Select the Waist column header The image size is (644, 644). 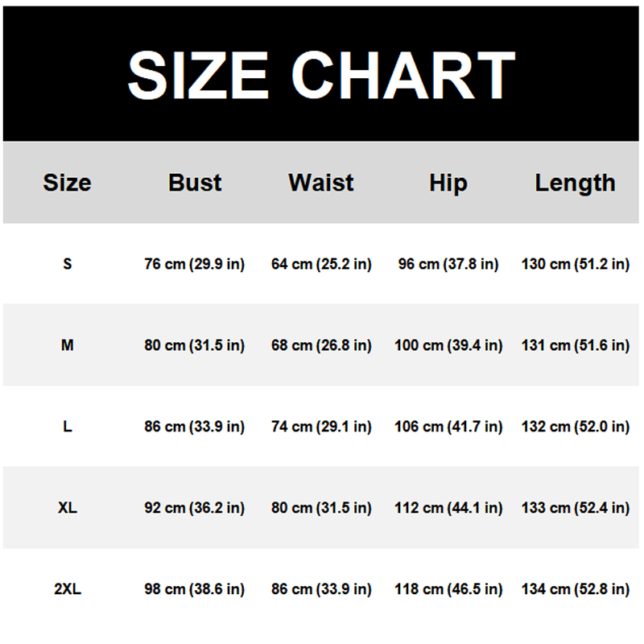(x=321, y=183)
